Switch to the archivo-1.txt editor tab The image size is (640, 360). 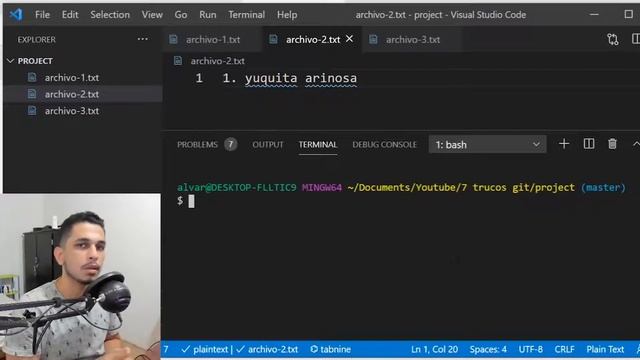pos(213,40)
